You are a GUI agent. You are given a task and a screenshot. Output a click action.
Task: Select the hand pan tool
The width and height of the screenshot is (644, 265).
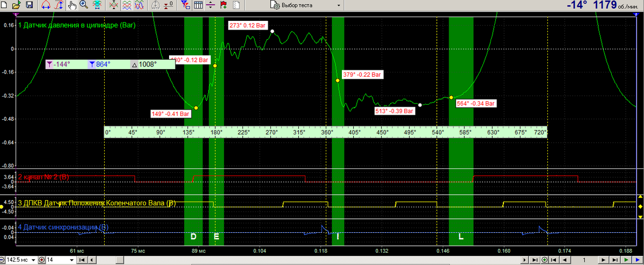tap(72, 5)
